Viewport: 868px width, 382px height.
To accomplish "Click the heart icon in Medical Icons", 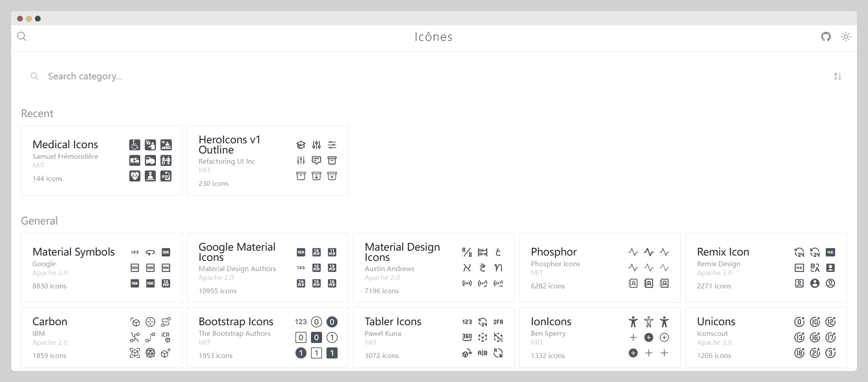I will [135, 176].
